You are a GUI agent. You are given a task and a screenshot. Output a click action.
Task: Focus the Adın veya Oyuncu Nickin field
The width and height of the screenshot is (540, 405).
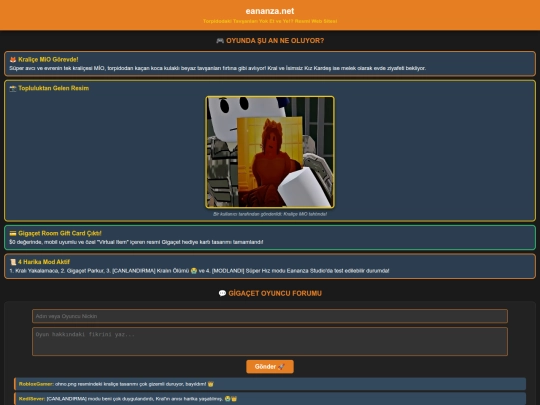[270, 316]
